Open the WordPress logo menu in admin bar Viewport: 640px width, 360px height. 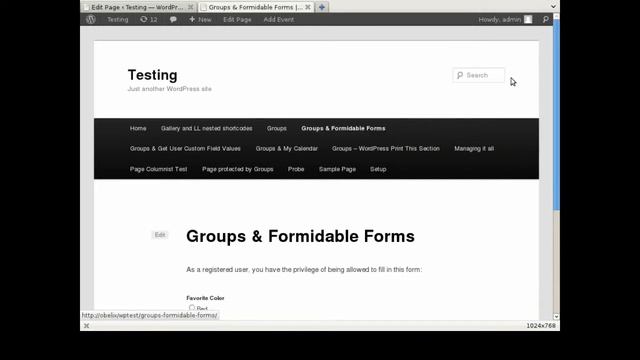pyautogui.click(x=91, y=19)
